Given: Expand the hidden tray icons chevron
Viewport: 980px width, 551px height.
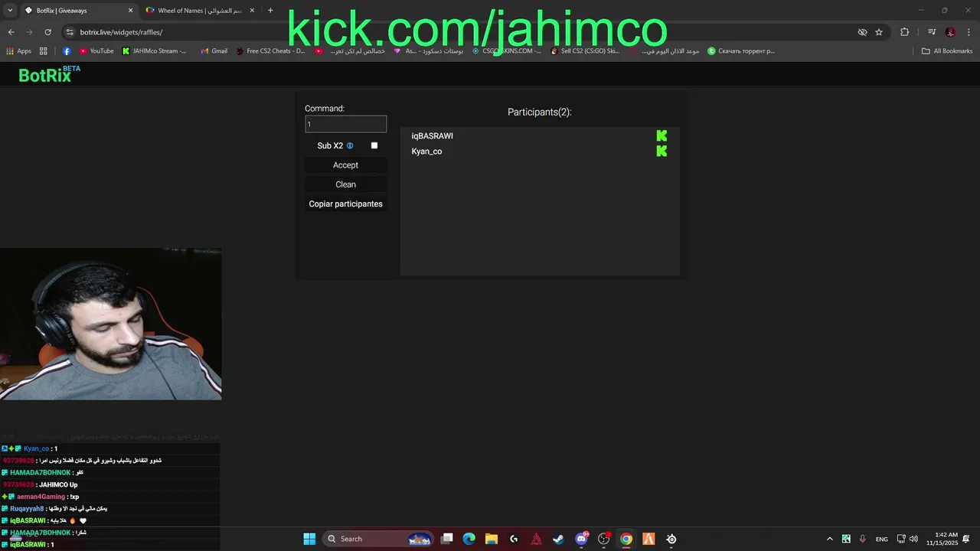Looking at the screenshot, I should click(829, 539).
